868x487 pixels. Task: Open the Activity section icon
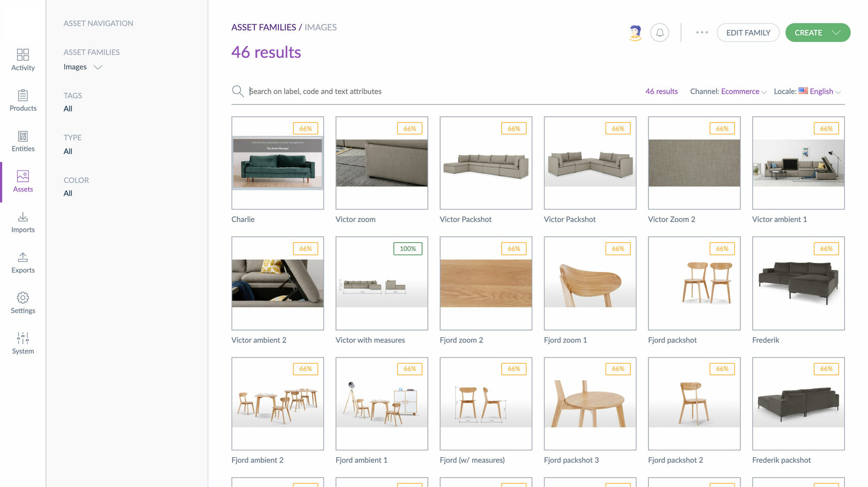23,55
